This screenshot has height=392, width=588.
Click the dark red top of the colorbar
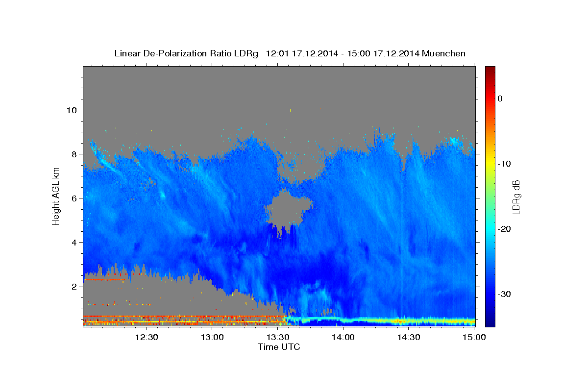click(x=490, y=71)
